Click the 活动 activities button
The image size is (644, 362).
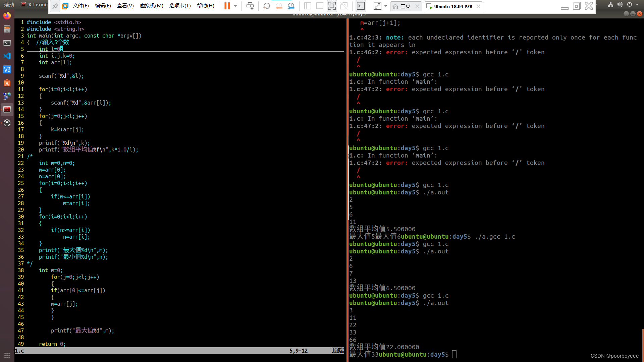point(9,5)
